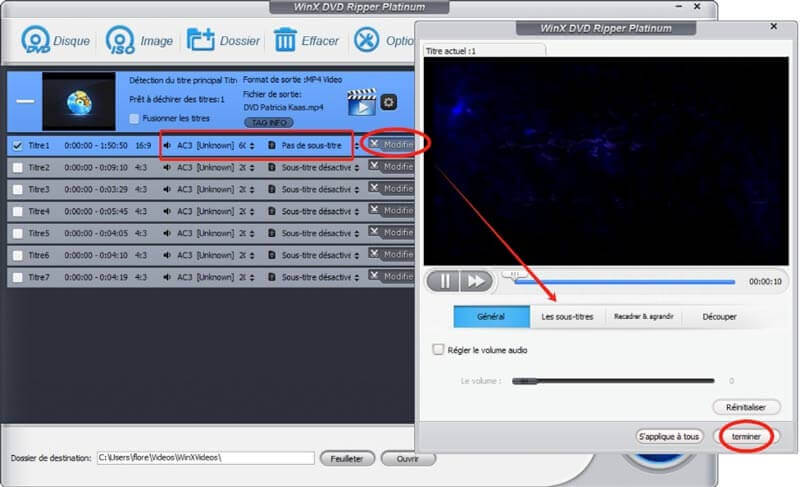Open Titre6 subtitle dropdown
Viewport: 800px width, 487px height.
tap(356, 256)
